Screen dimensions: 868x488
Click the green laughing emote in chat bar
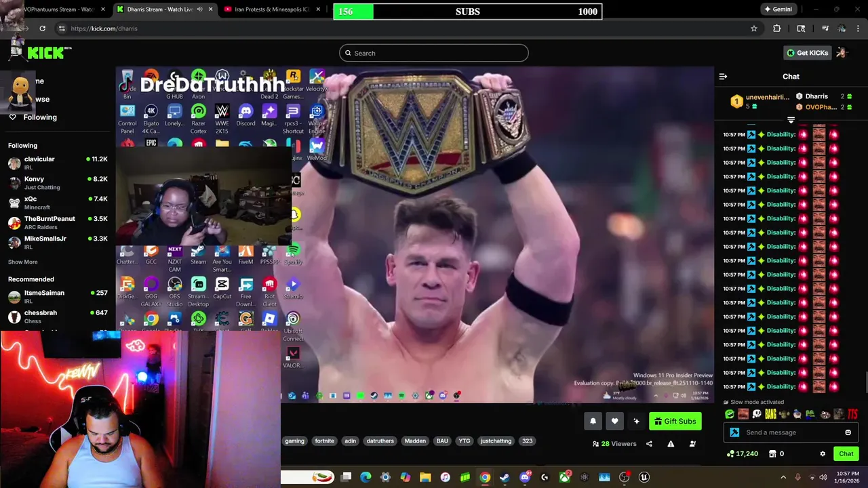tap(730, 414)
